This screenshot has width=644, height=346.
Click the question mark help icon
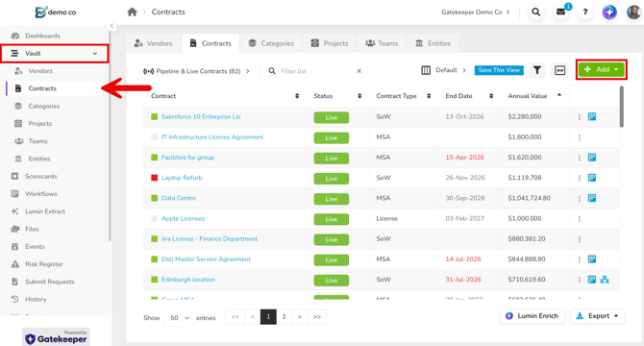tap(585, 12)
